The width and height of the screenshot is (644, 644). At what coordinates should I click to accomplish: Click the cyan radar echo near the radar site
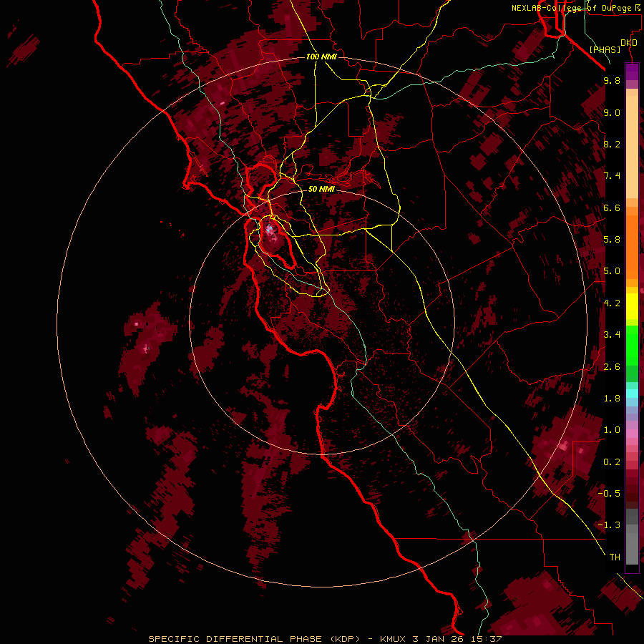[270, 230]
